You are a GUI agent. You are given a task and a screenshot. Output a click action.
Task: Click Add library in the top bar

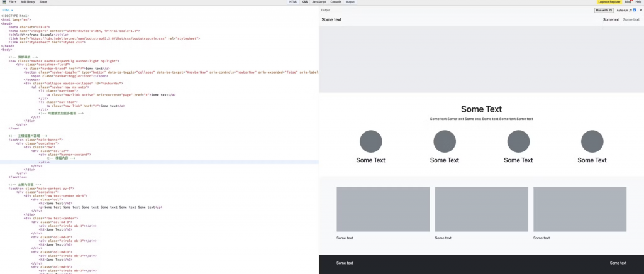click(28, 2)
